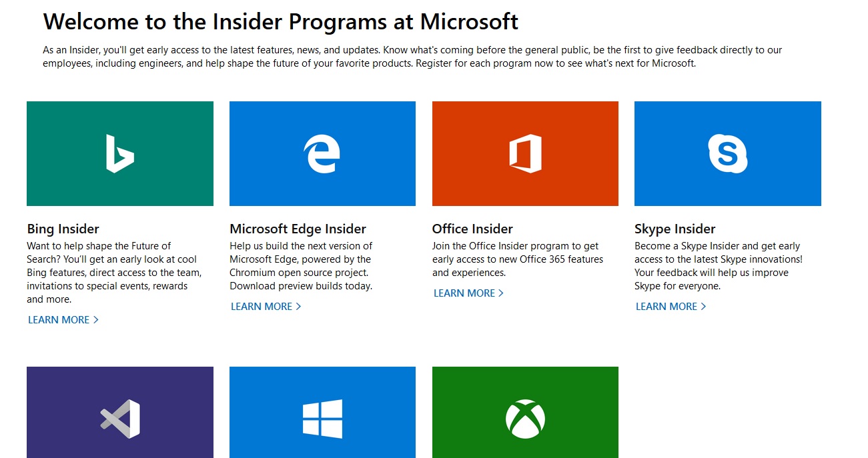The width and height of the screenshot is (868, 458).
Task: Click the Office Insider heading text
Action: (x=472, y=229)
